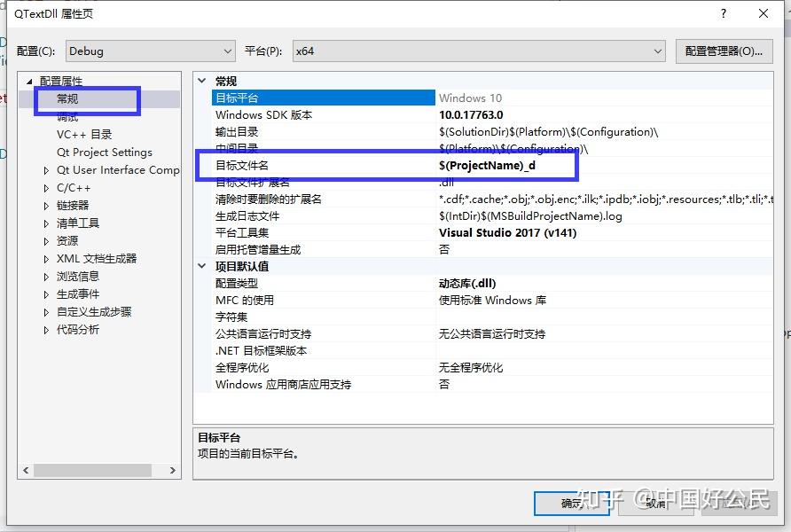
Task: Select Qt User Interface Comp entry
Action: click(x=117, y=169)
